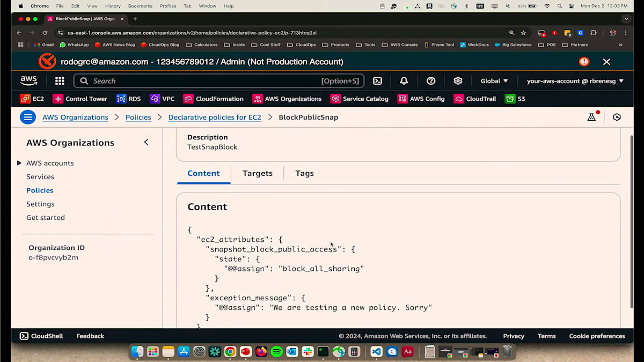Screen dimensions: 644x362
Task: Open CloudShell from the footer
Action: 41,336
